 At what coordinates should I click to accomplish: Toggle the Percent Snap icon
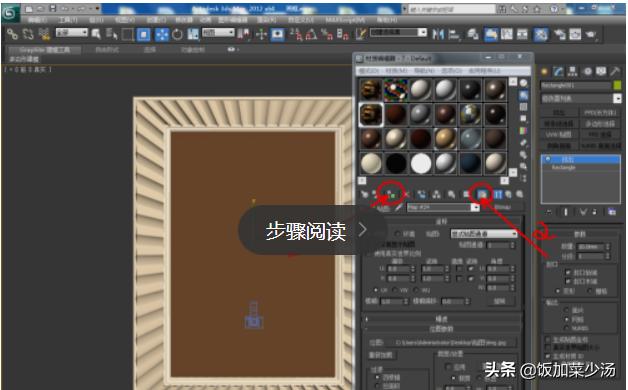coord(326,34)
